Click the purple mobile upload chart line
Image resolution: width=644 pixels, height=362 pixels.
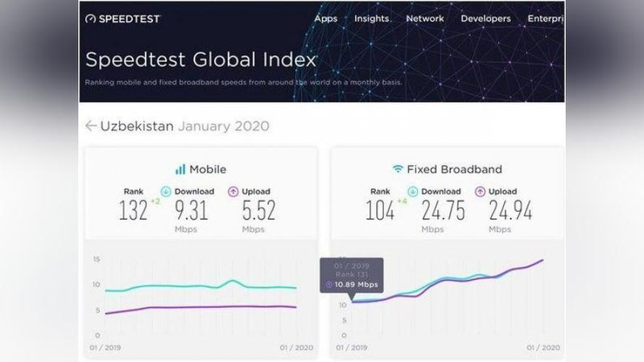(x=200, y=308)
